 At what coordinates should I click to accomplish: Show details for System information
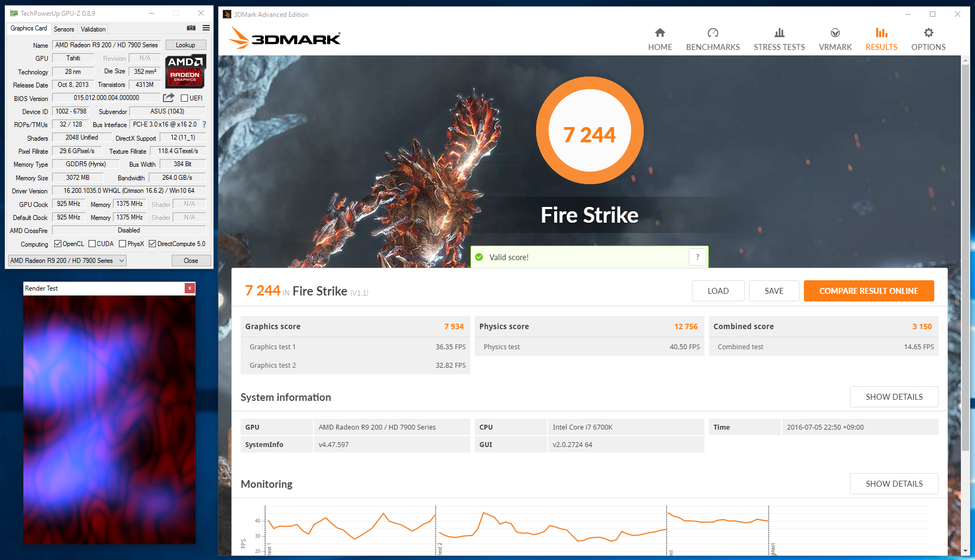point(894,397)
